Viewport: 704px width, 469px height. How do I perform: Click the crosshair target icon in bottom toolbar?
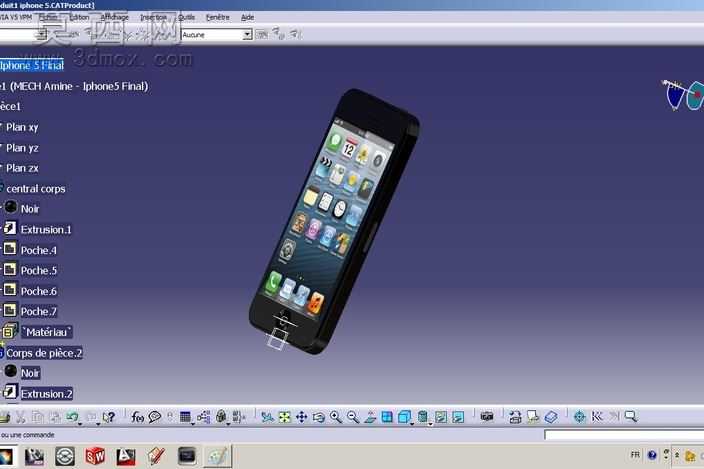pos(580,417)
